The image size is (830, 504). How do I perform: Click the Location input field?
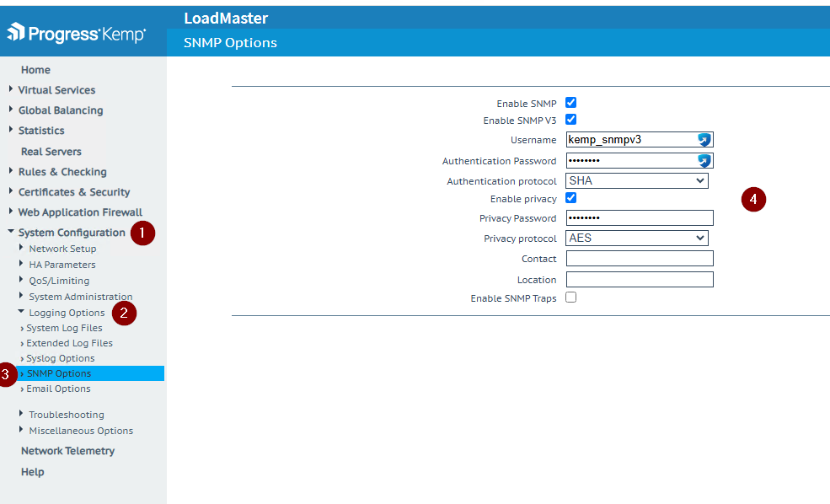tap(640, 280)
